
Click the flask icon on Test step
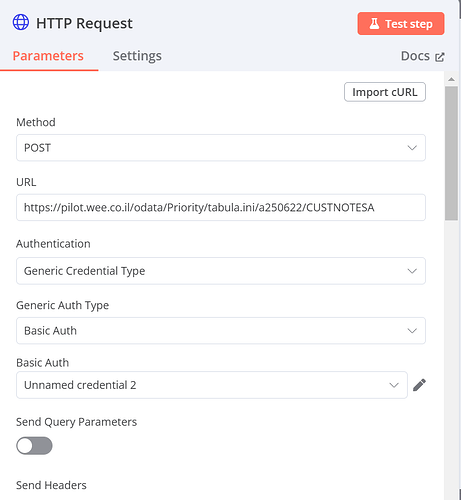click(x=374, y=24)
